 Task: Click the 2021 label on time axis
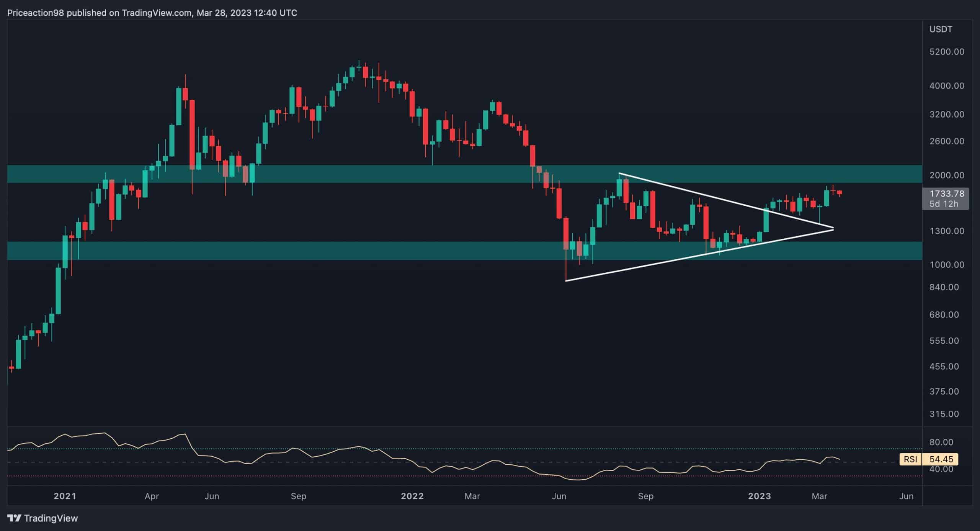pos(65,496)
